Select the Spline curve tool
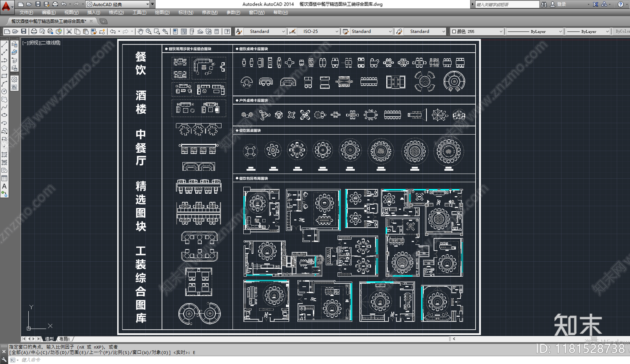This screenshot has height=364, width=630. tap(4, 107)
